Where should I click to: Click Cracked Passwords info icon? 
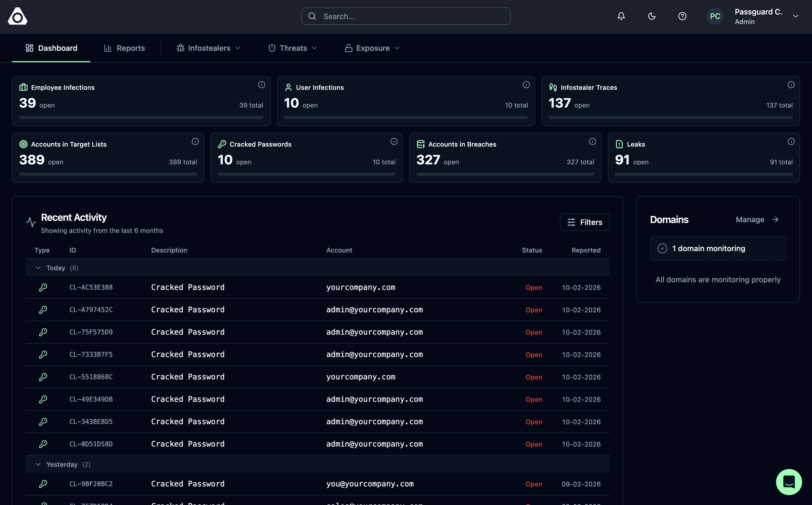point(394,142)
